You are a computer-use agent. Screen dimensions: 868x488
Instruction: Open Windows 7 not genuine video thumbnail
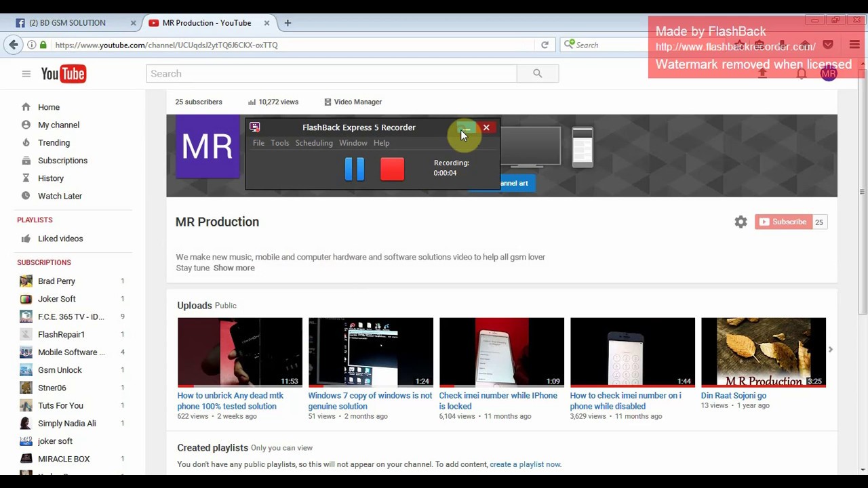[371, 352]
